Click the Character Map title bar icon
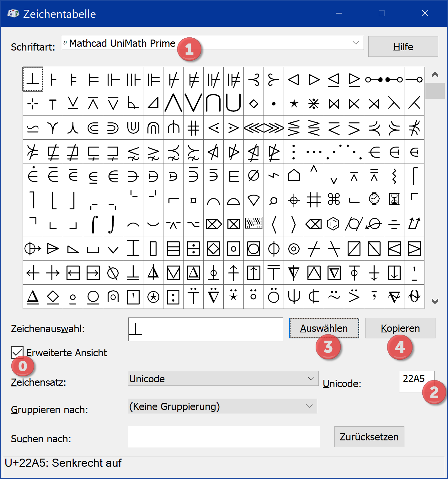This screenshot has height=479, width=448. coord(13,13)
